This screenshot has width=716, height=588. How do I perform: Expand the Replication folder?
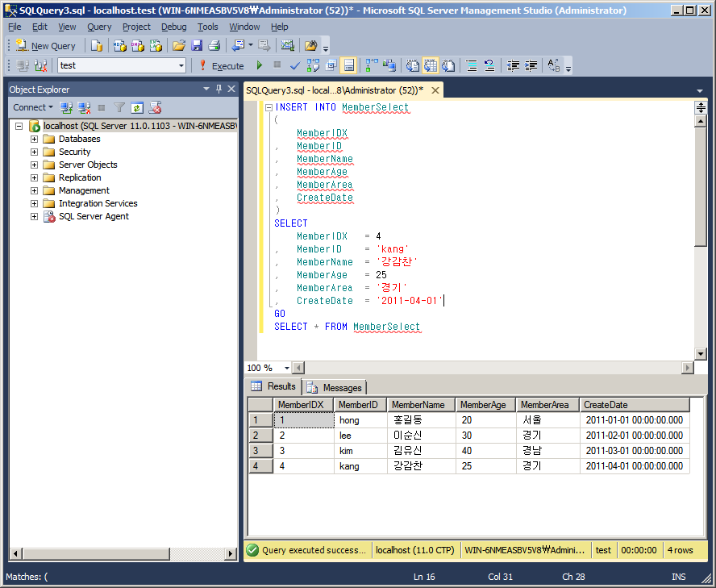(x=34, y=177)
